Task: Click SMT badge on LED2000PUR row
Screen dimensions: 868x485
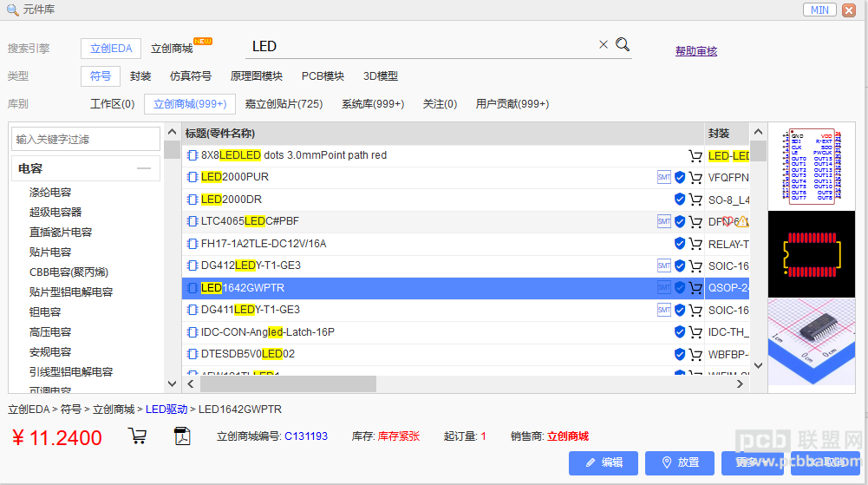Action: coord(664,177)
